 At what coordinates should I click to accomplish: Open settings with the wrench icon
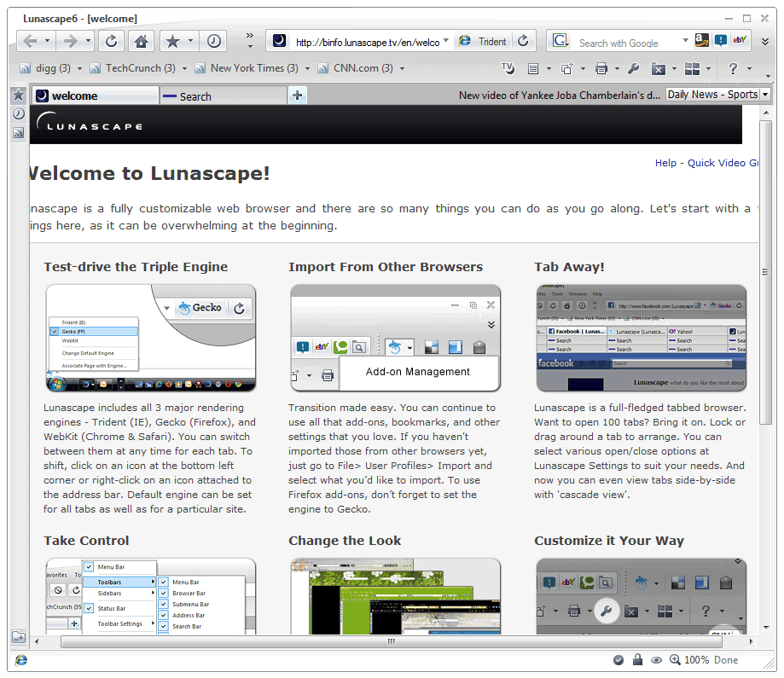point(634,68)
